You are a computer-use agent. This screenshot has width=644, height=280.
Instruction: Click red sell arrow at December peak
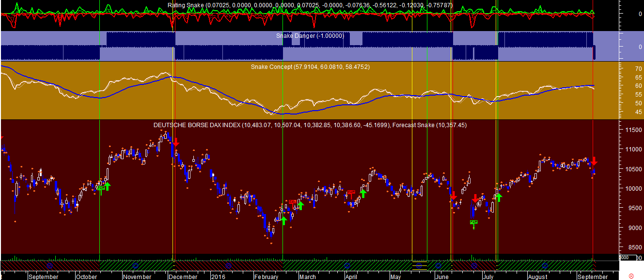(176, 142)
